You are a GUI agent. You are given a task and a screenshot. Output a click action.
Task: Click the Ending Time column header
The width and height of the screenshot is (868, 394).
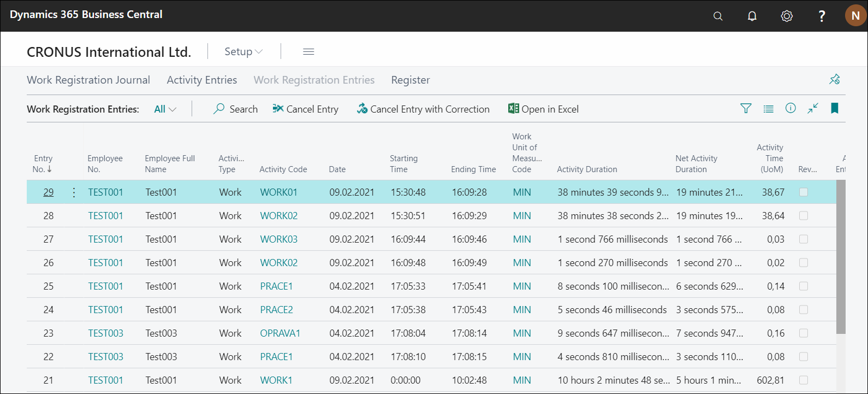coord(473,169)
